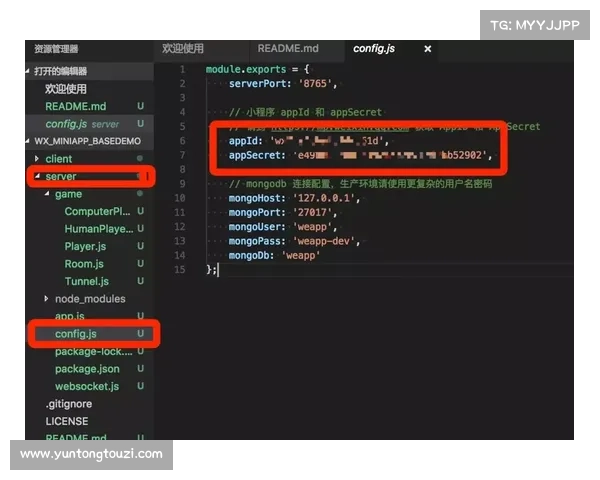Open package.json file
This screenshot has height=480, width=600.
88,369
